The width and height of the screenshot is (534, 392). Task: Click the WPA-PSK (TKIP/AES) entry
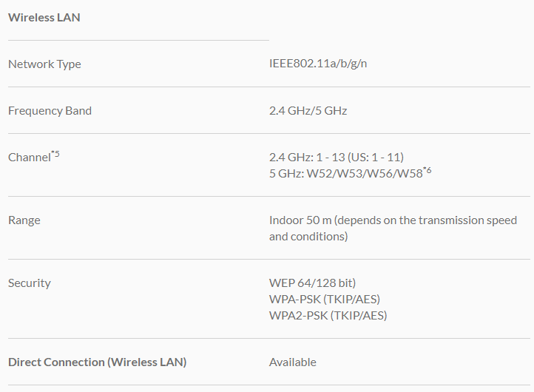(325, 300)
